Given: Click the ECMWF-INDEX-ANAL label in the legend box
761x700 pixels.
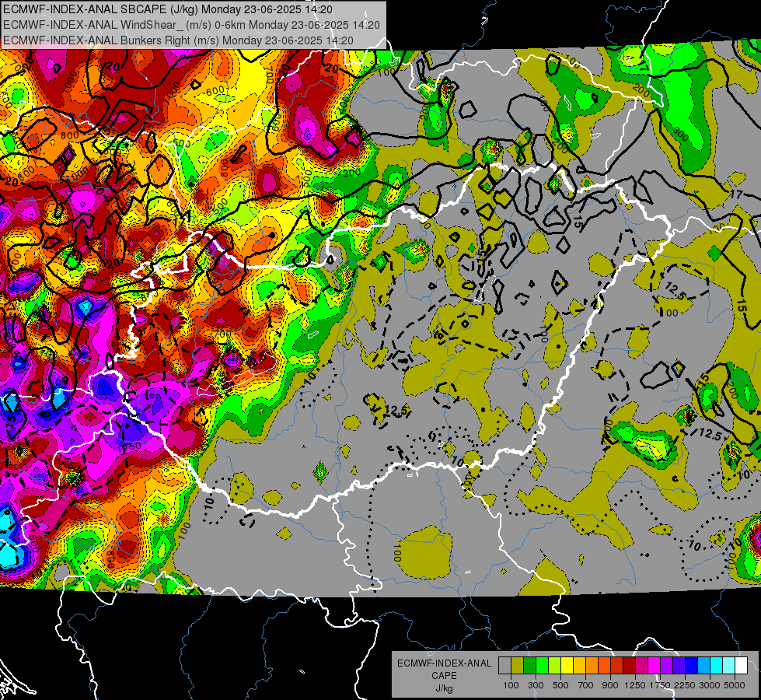Looking at the screenshot, I should tap(444, 663).
